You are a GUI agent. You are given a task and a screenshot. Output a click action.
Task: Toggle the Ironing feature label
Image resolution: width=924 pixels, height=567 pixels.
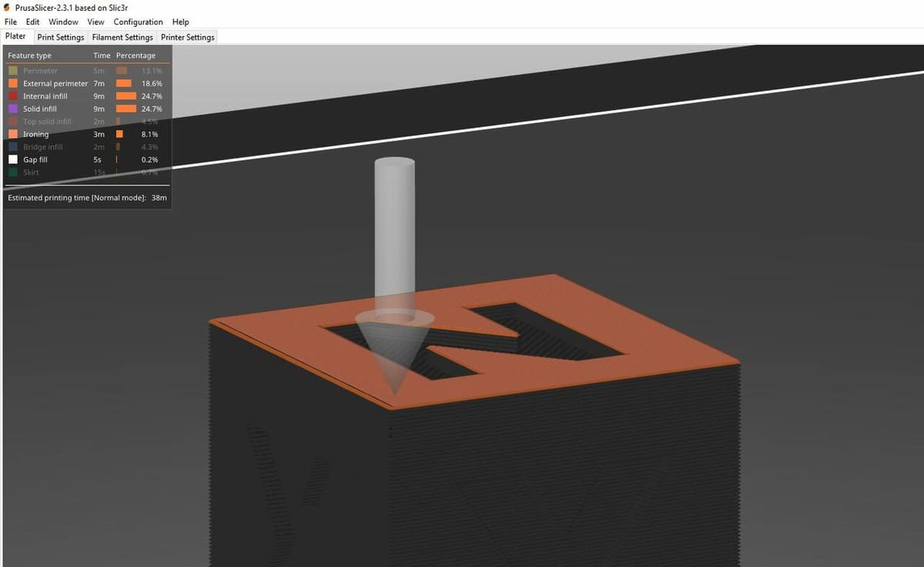[35, 134]
